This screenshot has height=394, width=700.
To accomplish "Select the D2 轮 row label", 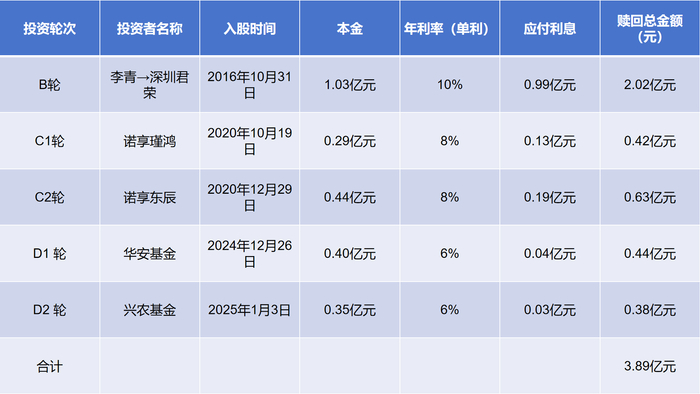I will click(x=50, y=310).
